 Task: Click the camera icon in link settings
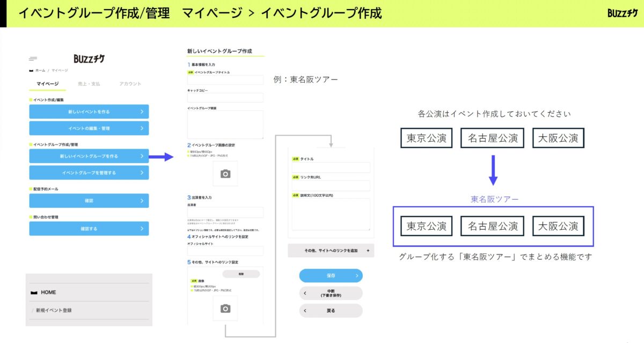tap(225, 308)
